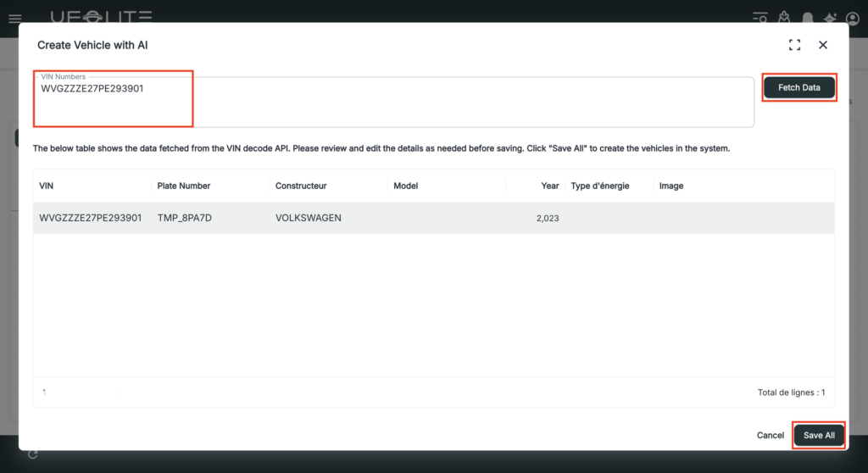This screenshot has height=473, width=868.
Task: Click the empty Model cell in Volkswagen row
Action: 446,218
